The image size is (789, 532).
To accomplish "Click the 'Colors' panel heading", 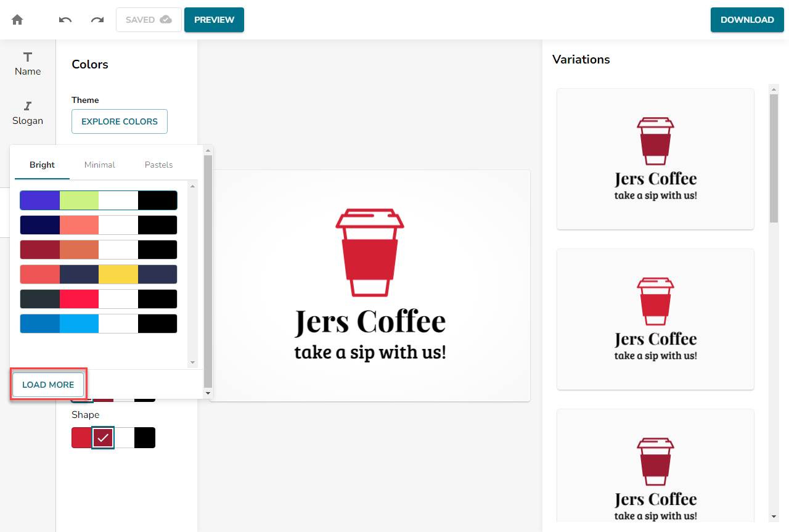I will click(x=90, y=64).
